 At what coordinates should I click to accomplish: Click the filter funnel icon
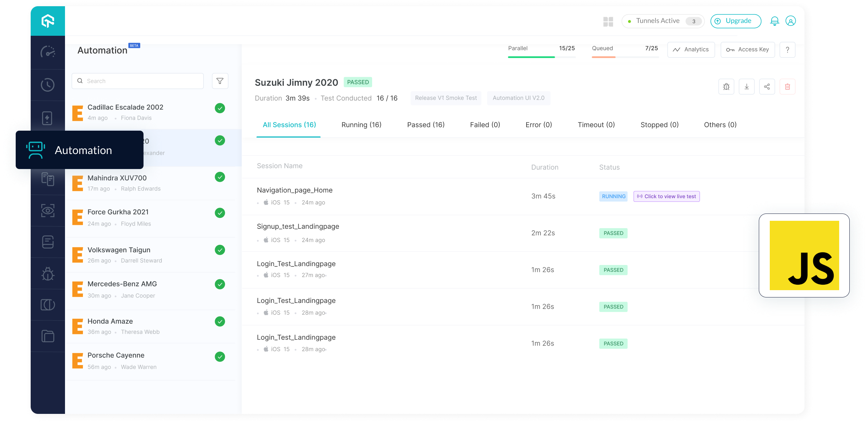(220, 81)
